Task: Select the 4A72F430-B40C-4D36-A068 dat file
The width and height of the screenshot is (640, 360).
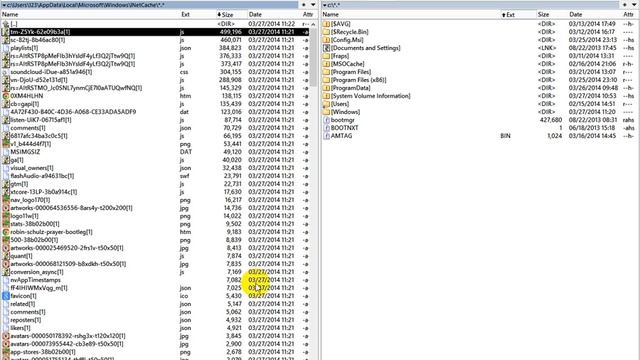Action: tap(155, 112)
